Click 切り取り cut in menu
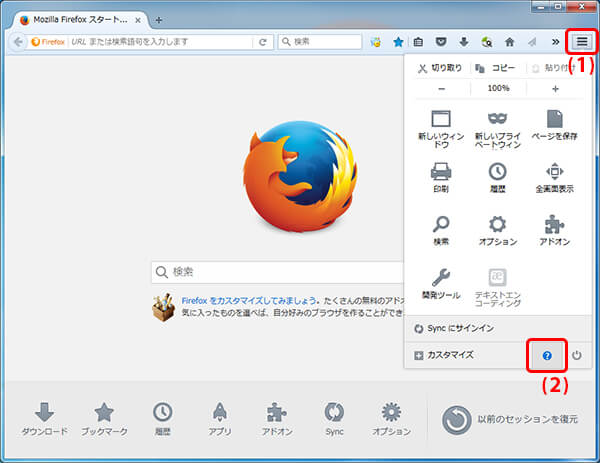 tap(440, 68)
